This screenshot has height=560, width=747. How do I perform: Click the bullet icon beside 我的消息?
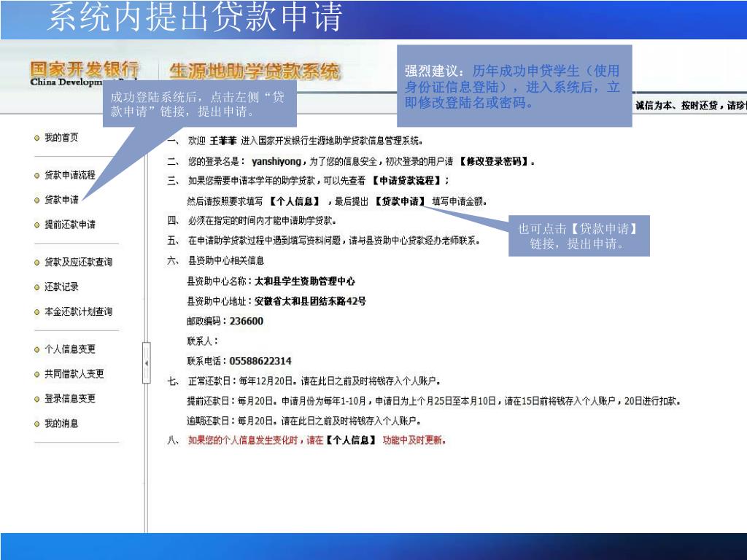[36, 424]
